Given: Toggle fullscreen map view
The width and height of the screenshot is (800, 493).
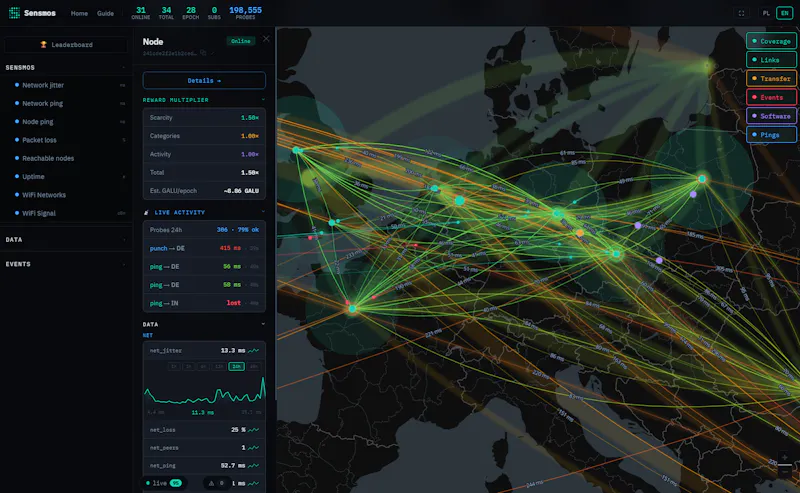Looking at the screenshot, I should tap(741, 13).
